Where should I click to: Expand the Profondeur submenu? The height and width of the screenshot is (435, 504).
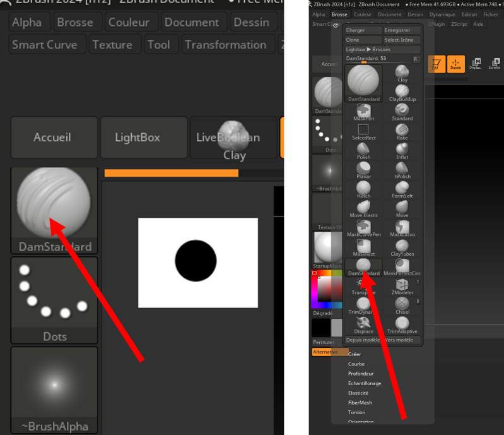coord(361,373)
